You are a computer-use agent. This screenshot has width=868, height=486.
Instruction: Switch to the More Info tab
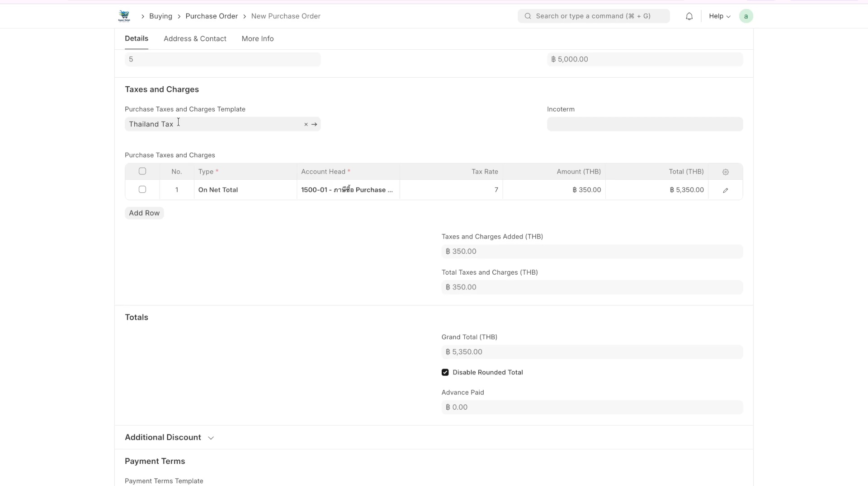258,39
